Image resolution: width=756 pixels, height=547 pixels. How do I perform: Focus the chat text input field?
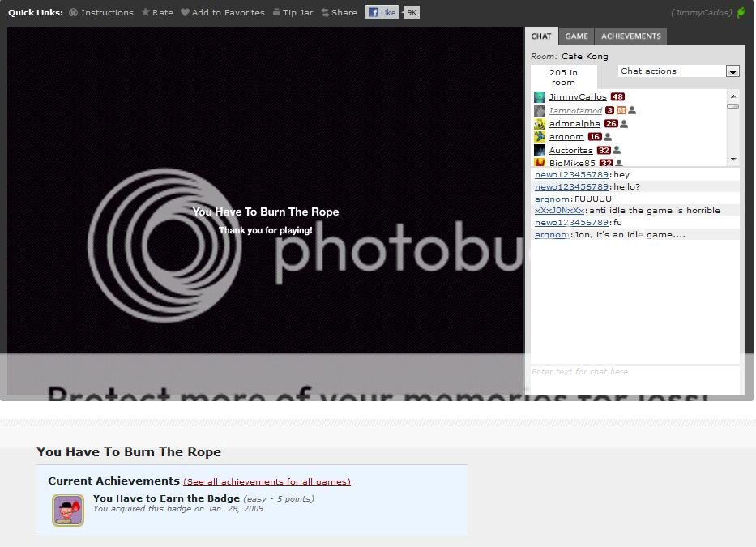pos(635,379)
